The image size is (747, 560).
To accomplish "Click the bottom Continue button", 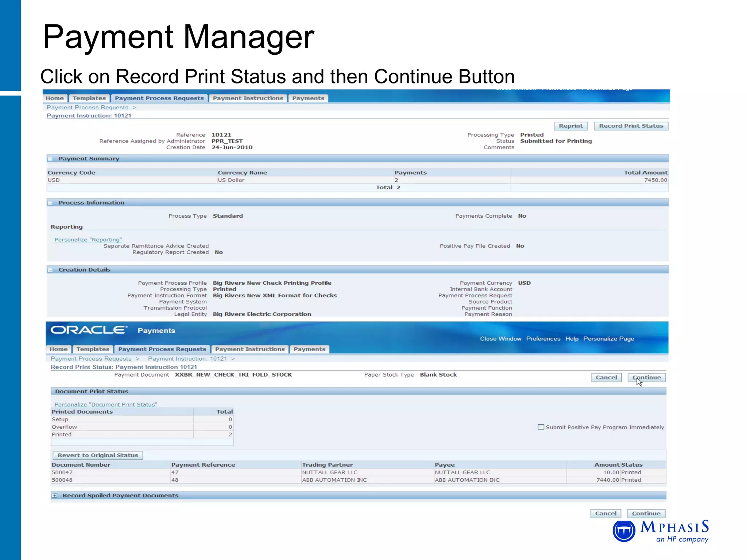I will pyautogui.click(x=646, y=514).
